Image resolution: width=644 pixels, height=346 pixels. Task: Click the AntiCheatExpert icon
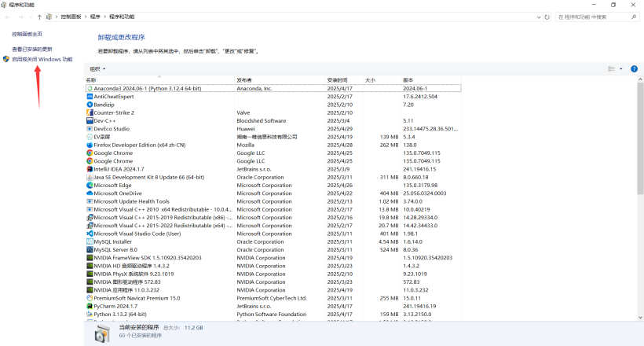click(90, 97)
